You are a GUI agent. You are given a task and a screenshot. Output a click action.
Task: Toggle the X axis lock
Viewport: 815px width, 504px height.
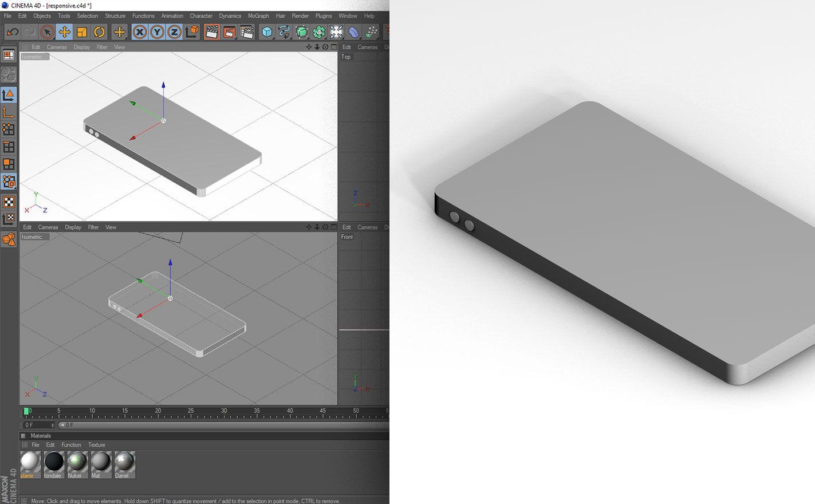tap(140, 33)
